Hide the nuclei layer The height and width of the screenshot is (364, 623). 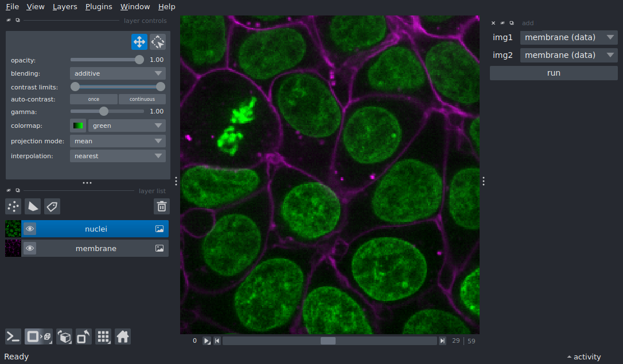click(x=30, y=229)
